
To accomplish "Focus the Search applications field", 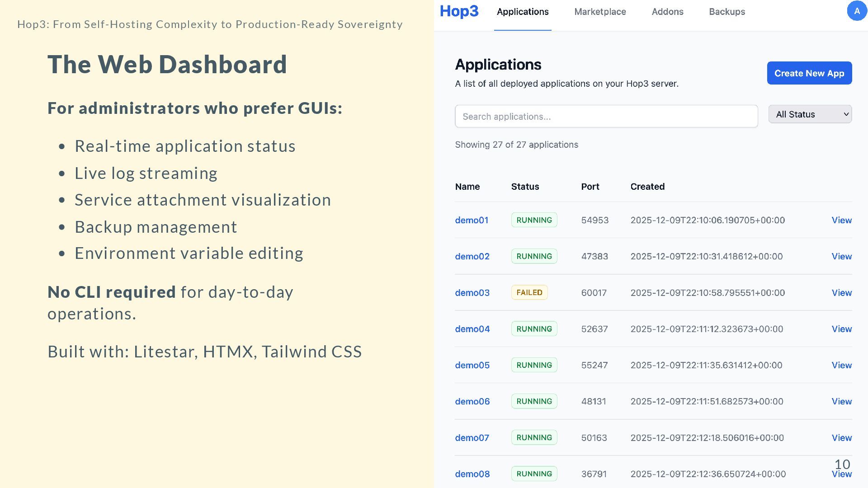I will 606,117.
